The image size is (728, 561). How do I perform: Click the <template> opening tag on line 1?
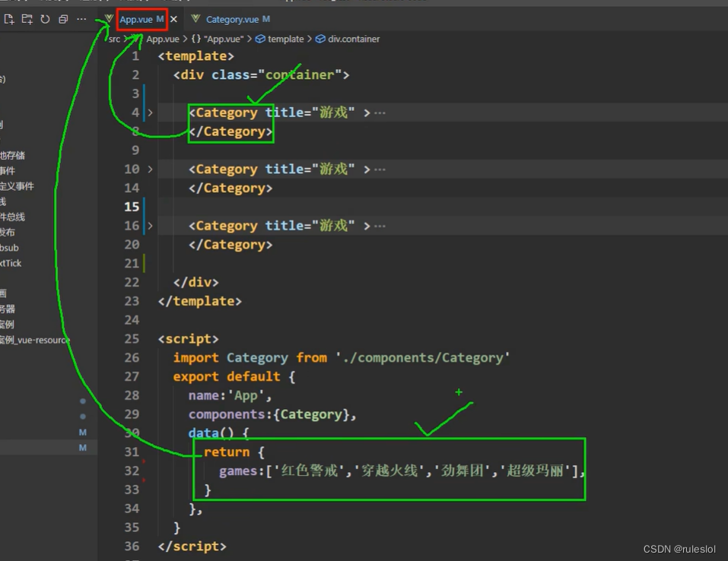coord(196,56)
